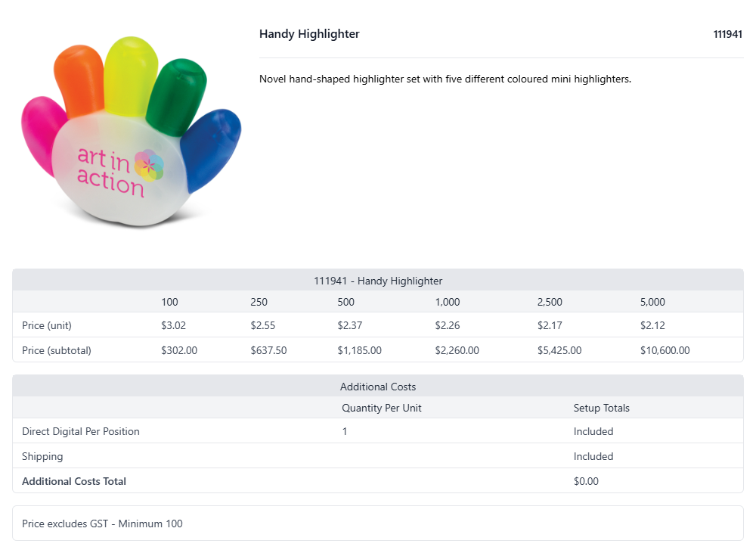Image resolution: width=756 pixels, height=553 pixels.
Task: Select the product description starting 'Novel hand-shaped highlighter set'
Action: point(445,79)
